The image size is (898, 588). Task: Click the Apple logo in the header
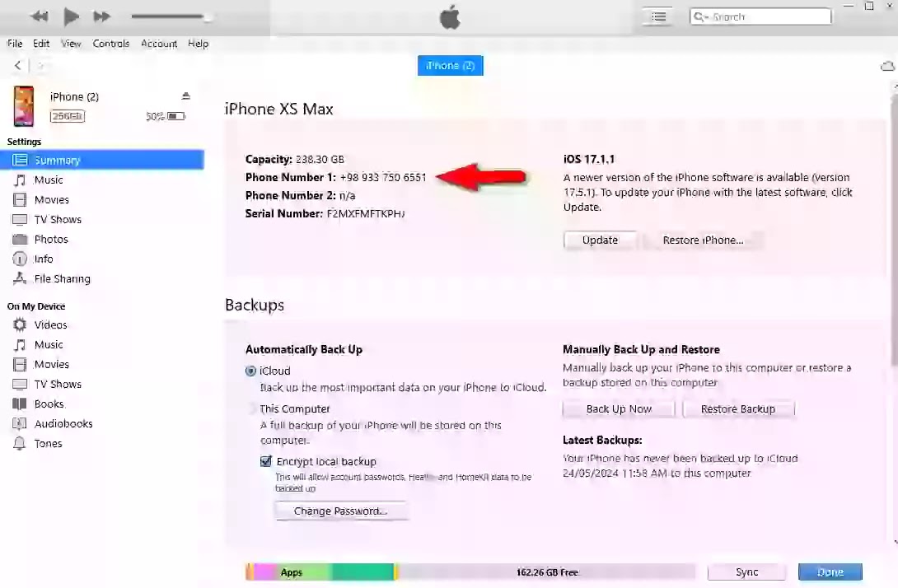coord(450,17)
